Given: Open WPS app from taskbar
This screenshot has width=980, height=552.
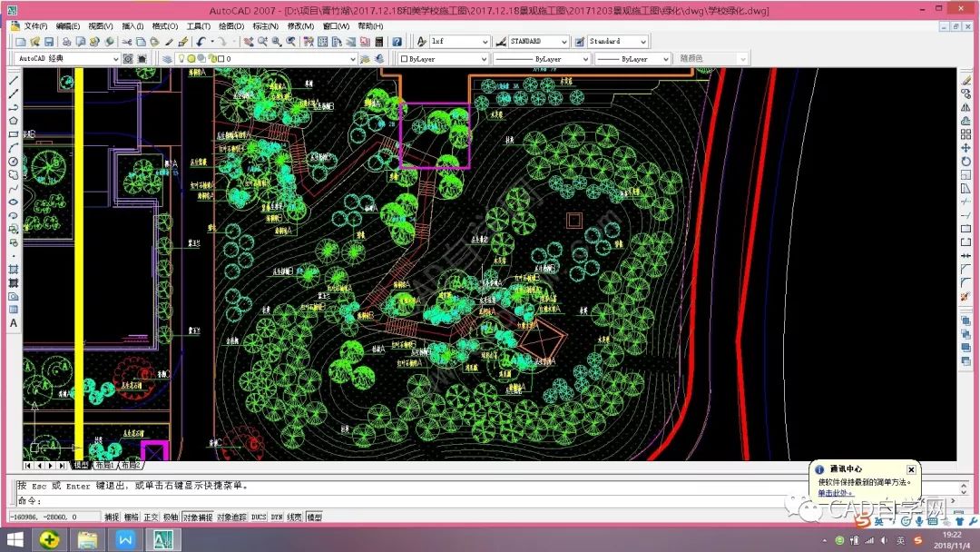Looking at the screenshot, I should tap(125, 539).
